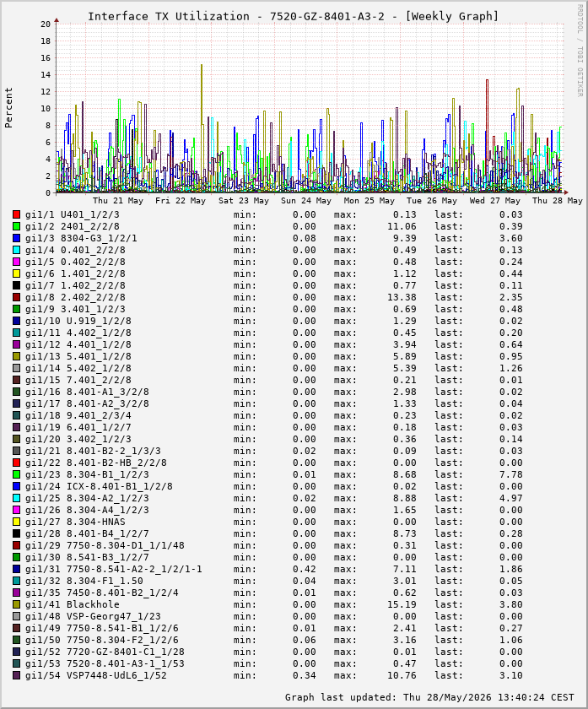The height and width of the screenshot is (709, 588).
Task: Click the gi1/24 ICX-8.401-B1_1/2/8 legend label
Action: [99, 486]
